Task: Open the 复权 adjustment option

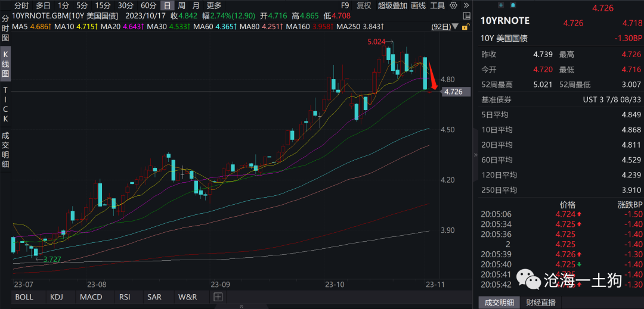Action: (x=364, y=5)
